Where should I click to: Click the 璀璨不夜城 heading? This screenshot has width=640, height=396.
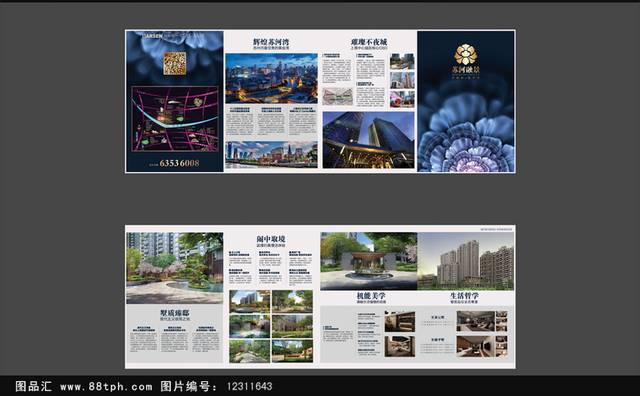coord(369,42)
